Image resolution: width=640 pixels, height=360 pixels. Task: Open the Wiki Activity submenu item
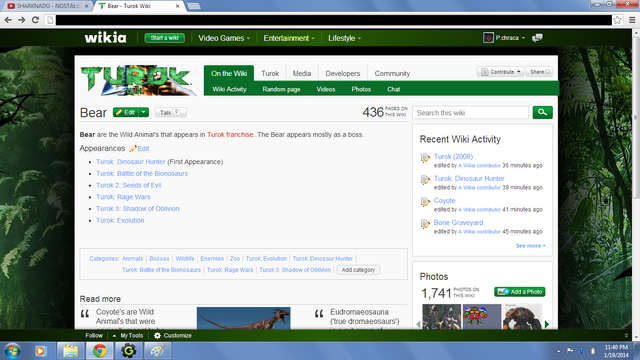pyautogui.click(x=229, y=89)
